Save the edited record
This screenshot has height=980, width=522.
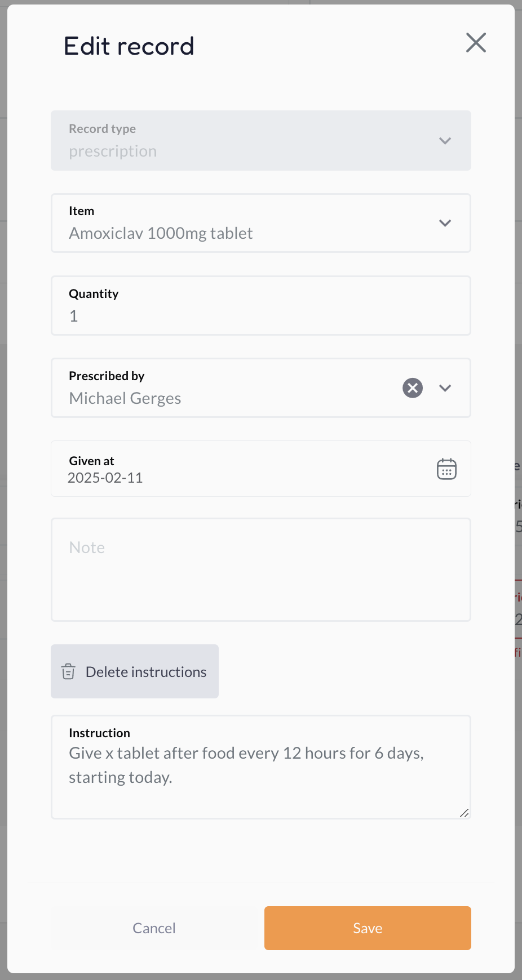[x=368, y=928]
